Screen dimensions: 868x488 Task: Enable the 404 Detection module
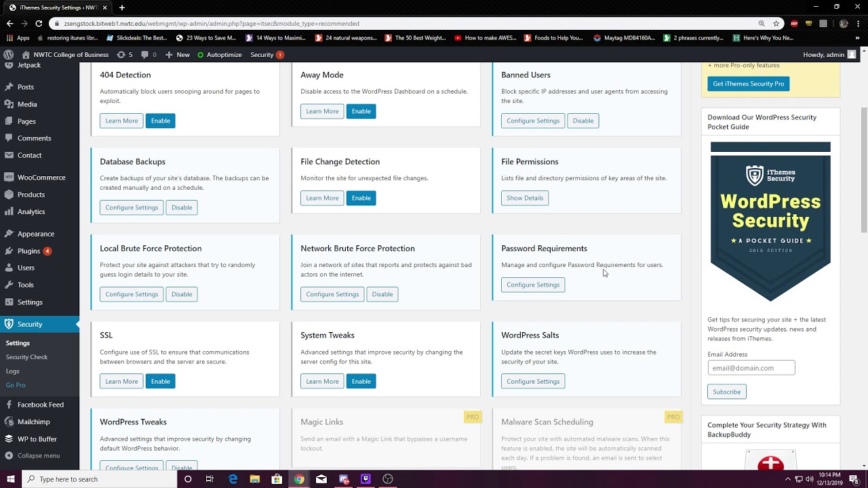[x=160, y=121]
